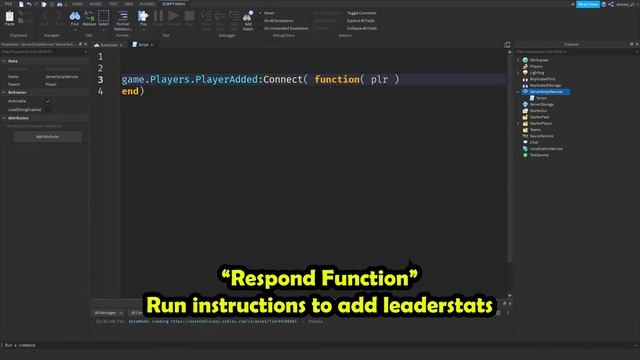640x360 pixels.
Task: Click the Chat bubble icon in Explorer
Action: [x=525, y=142]
